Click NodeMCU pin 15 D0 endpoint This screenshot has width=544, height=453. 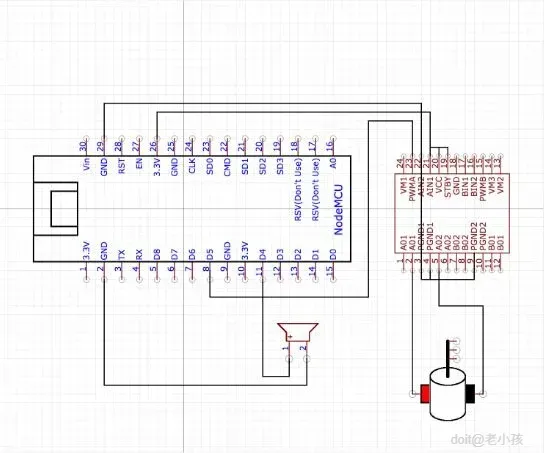click(333, 280)
